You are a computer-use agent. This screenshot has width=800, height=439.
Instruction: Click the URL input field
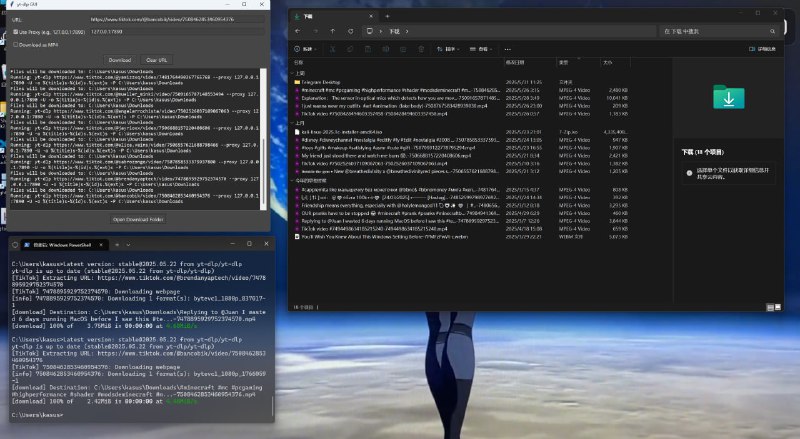click(x=175, y=18)
